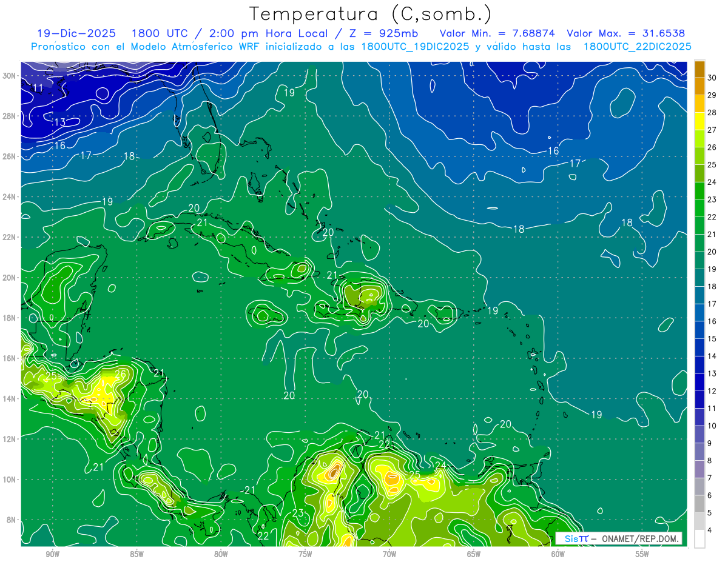Image resolution: width=728 pixels, height=562 pixels.
Task: Click the "26N" latitude axis label
Action: tap(10, 156)
